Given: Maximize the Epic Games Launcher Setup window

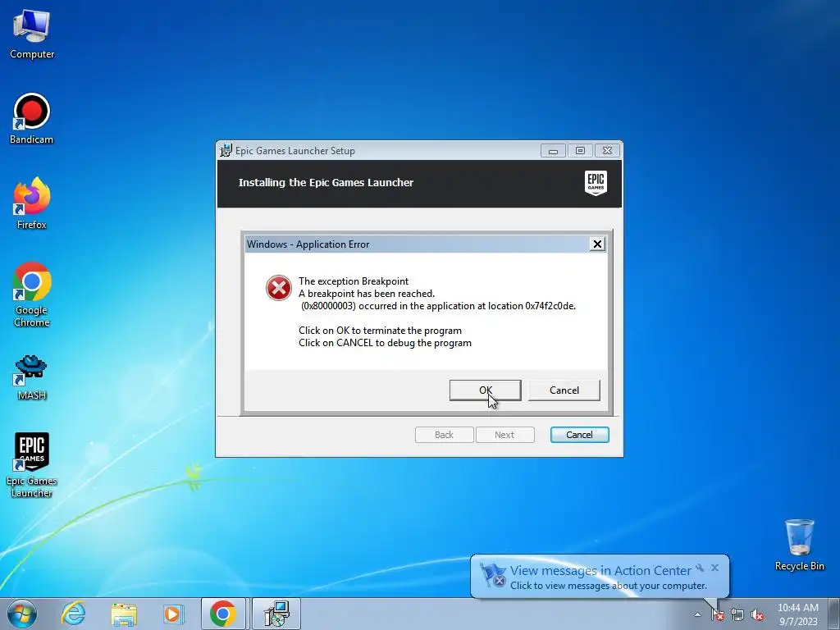Looking at the screenshot, I should click(580, 151).
